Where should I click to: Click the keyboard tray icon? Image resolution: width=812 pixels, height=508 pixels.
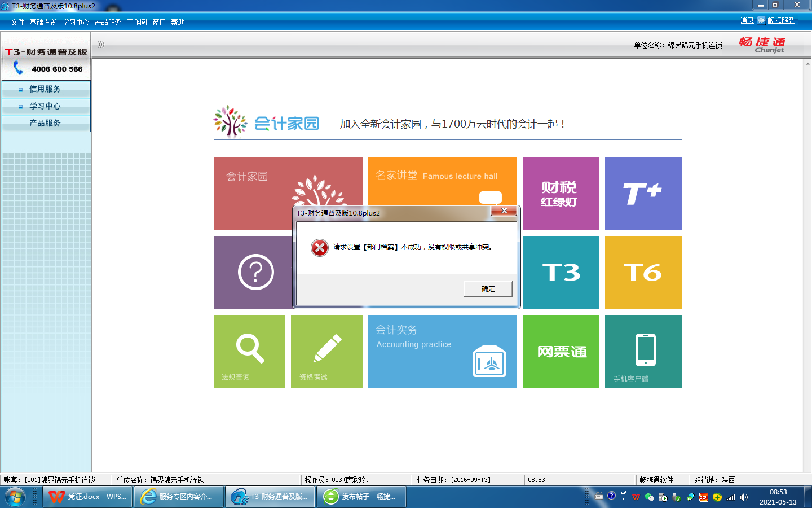pos(599,497)
